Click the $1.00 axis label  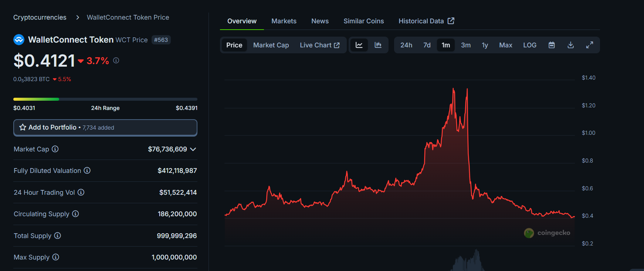coord(589,133)
